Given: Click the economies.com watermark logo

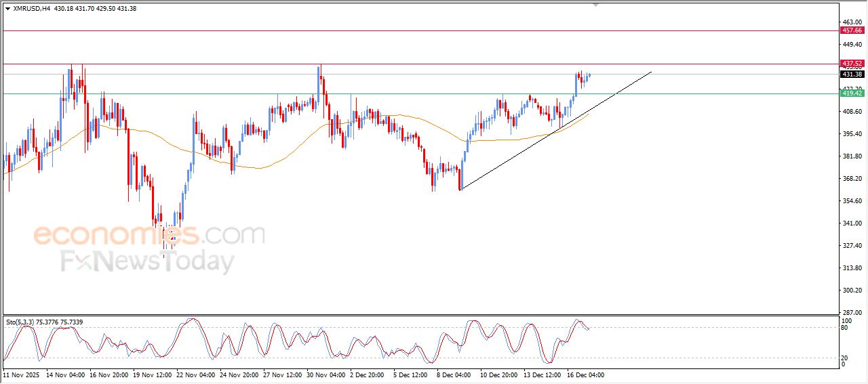Looking at the screenshot, I should tap(149, 236).
